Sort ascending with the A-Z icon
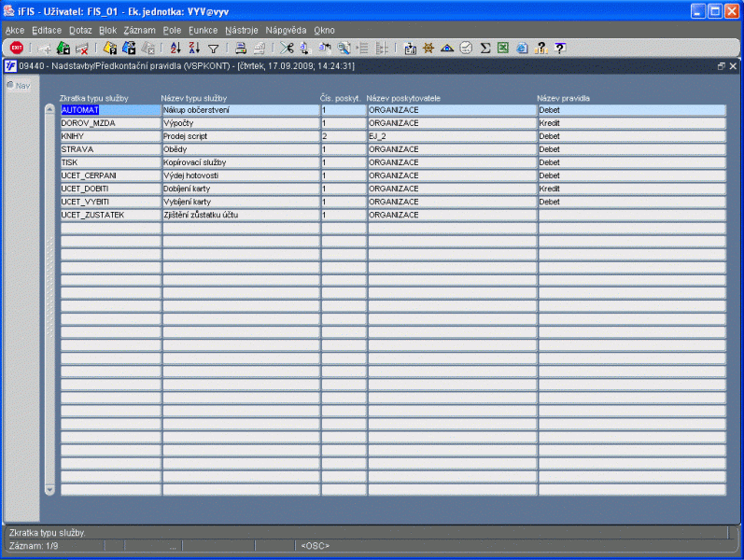Viewport: 744px width, 560px height. tap(175, 48)
